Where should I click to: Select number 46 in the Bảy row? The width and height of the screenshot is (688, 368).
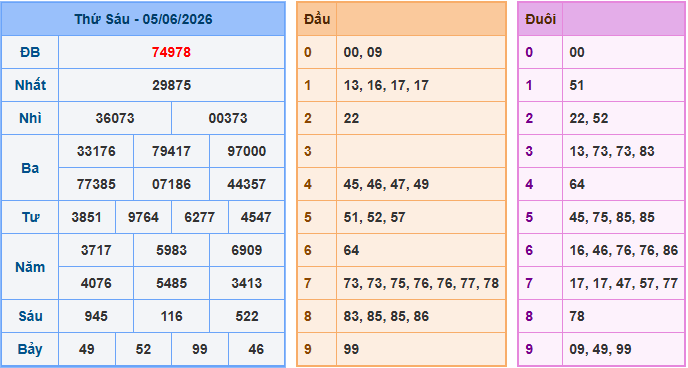pyautogui.click(x=256, y=350)
